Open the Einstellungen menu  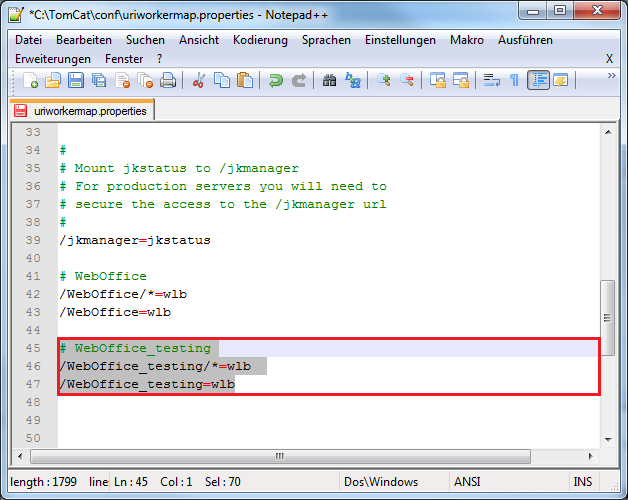400,40
